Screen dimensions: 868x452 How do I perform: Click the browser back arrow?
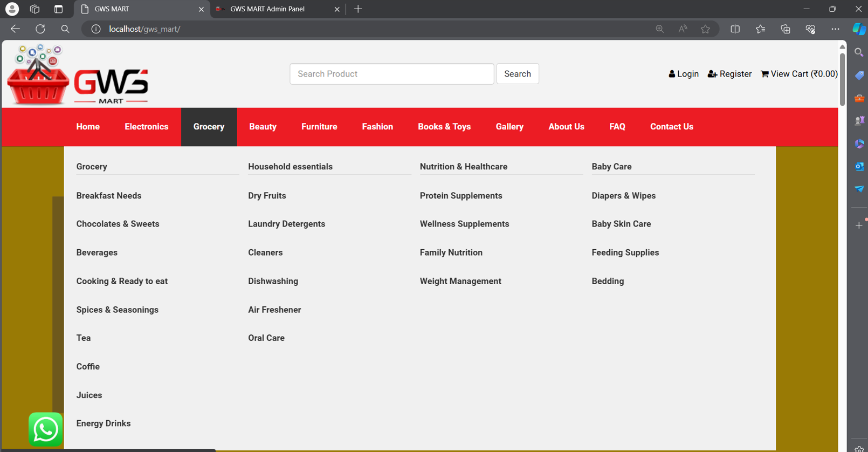15,29
